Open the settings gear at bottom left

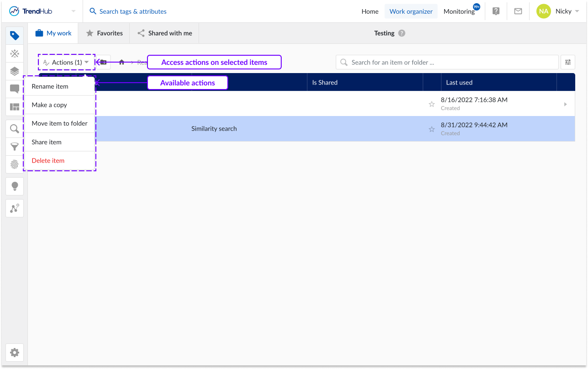15,353
